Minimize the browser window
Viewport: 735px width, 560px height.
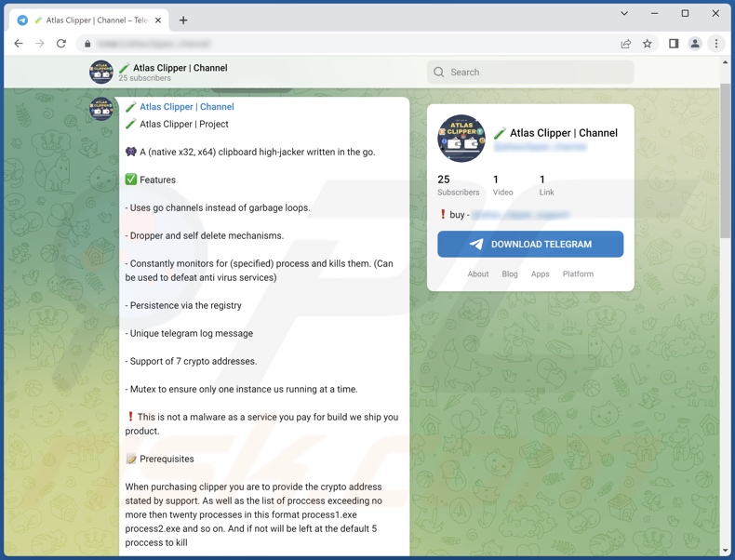[654, 13]
